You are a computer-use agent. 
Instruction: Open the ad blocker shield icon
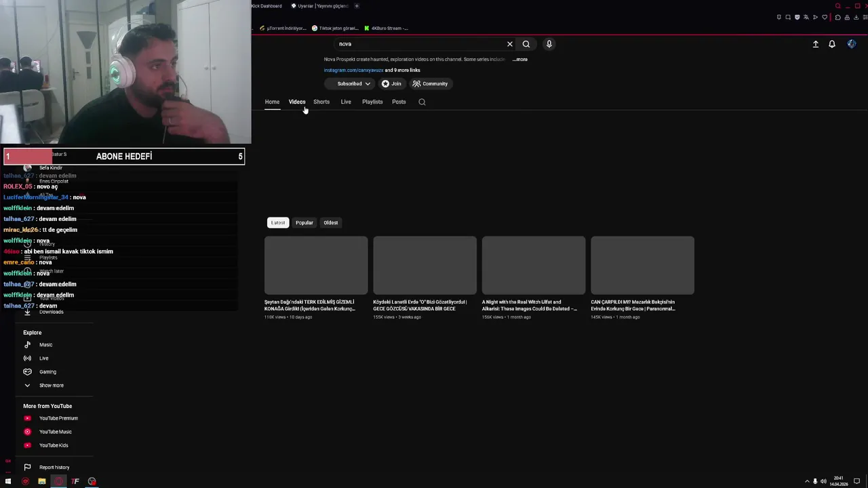pos(797,17)
